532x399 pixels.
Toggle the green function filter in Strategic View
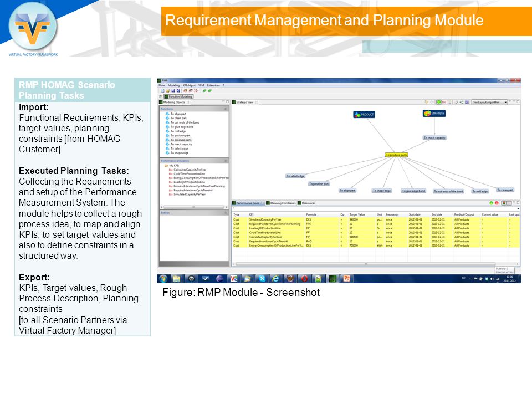coord(439,102)
